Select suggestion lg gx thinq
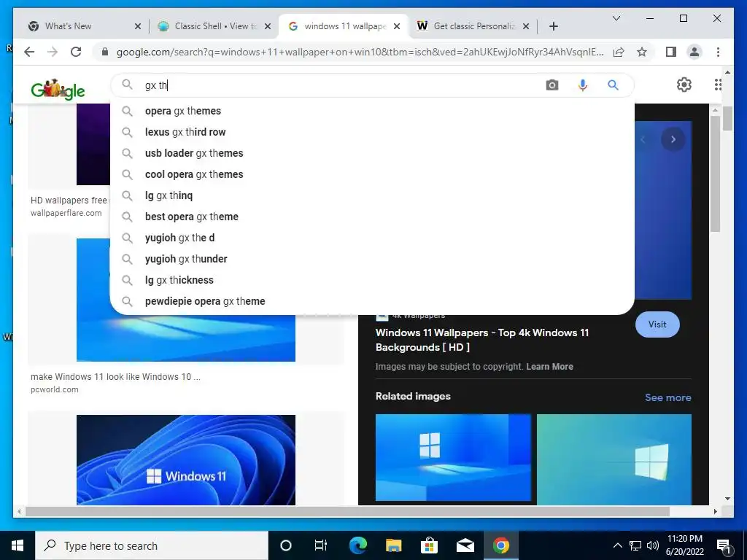747x560 pixels. (372, 195)
